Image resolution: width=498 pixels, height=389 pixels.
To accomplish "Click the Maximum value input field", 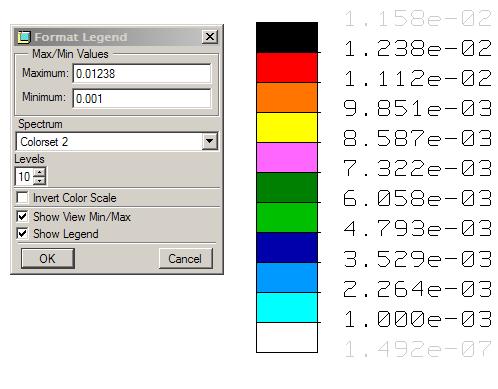I will coord(142,73).
